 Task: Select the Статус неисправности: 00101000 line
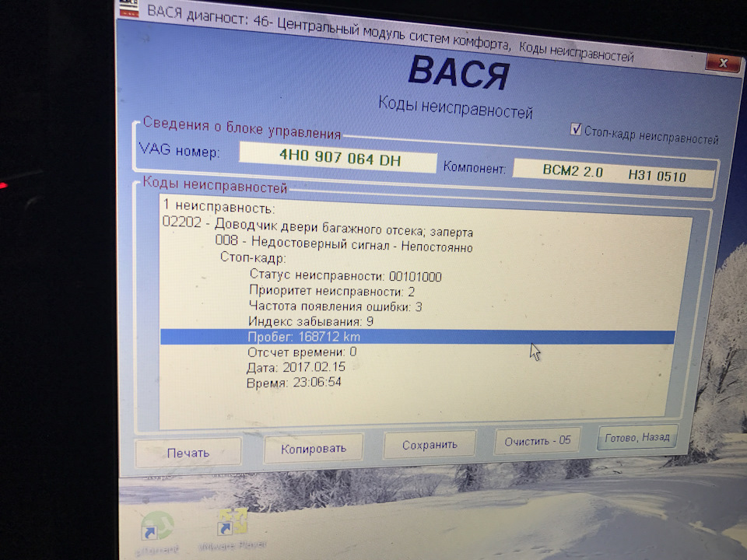pos(345,275)
